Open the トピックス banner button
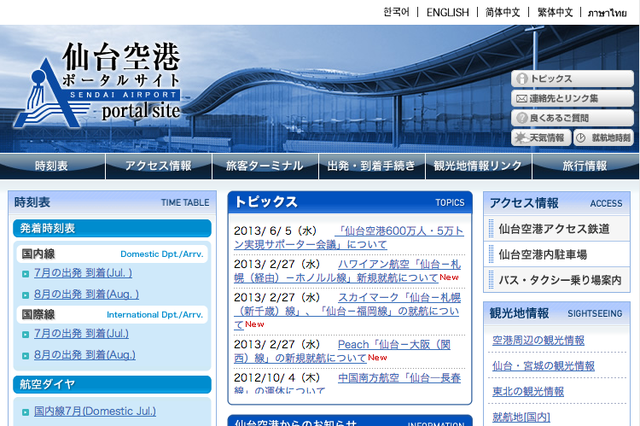The width and height of the screenshot is (640, 426). [x=572, y=79]
